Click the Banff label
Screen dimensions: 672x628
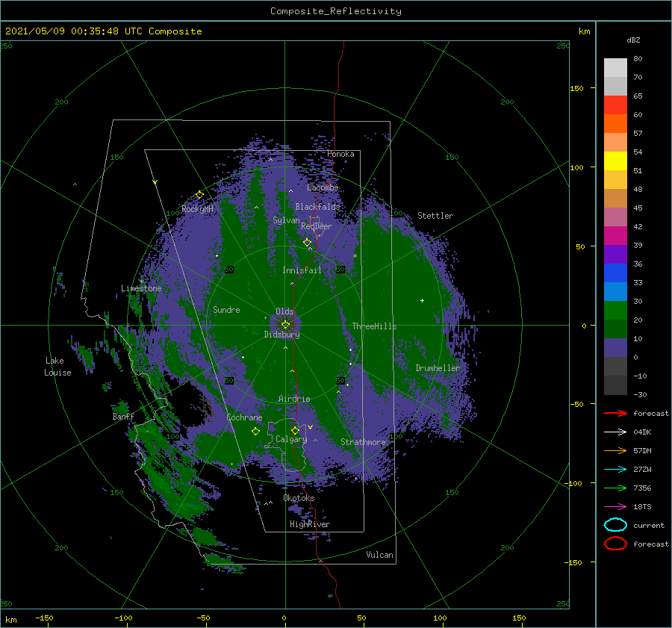pos(123,416)
